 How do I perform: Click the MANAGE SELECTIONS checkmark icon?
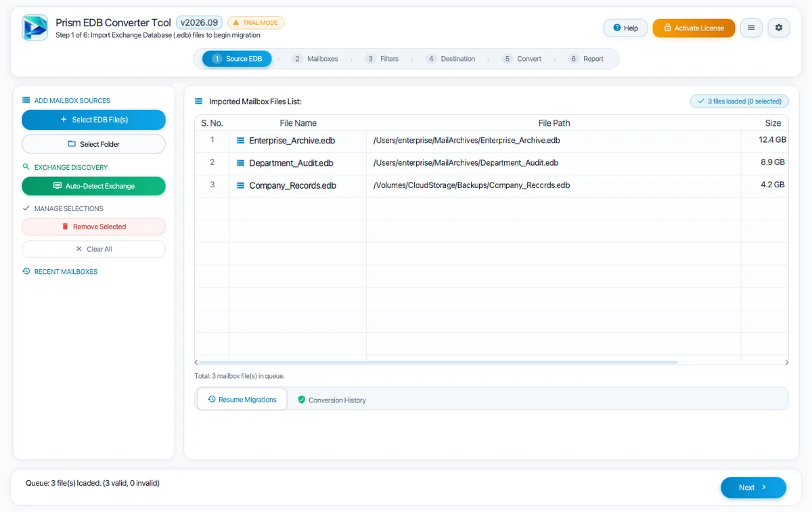pyautogui.click(x=26, y=208)
